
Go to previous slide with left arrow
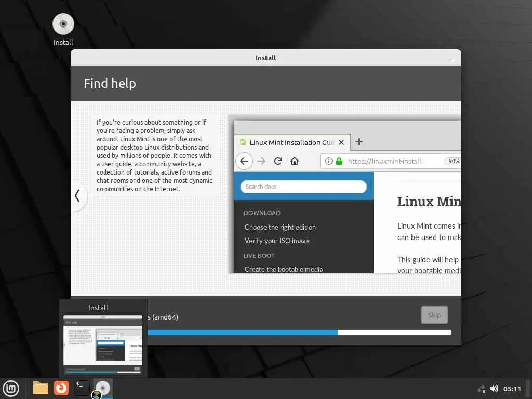77,196
